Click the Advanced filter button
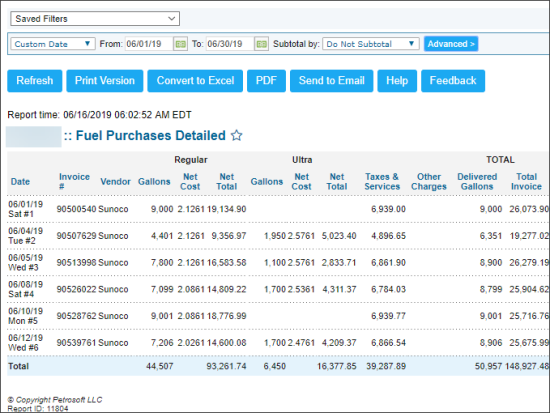550x413 pixels. click(451, 44)
